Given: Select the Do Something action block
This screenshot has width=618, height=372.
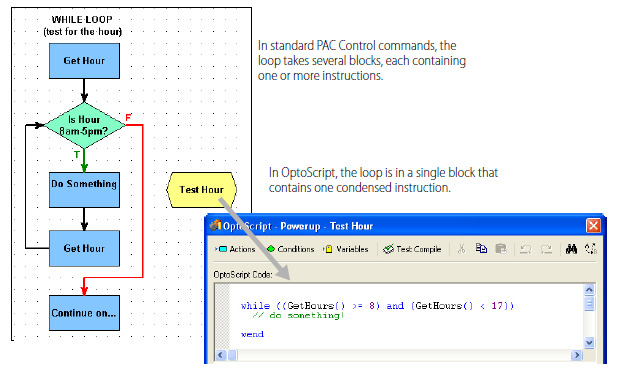Looking at the screenshot, I should point(84,190).
